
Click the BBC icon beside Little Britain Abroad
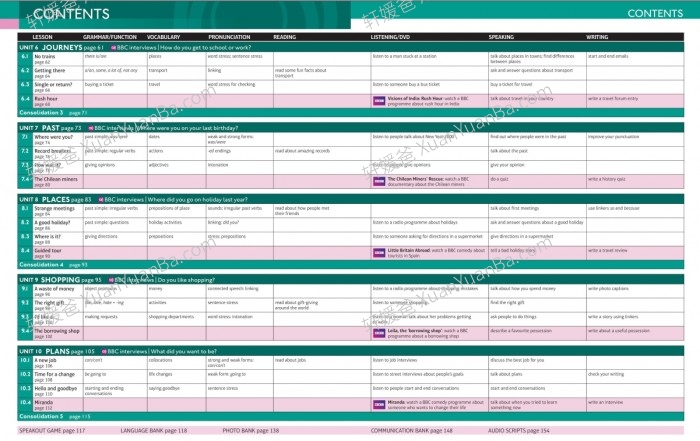pyautogui.click(x=379, y=252)
